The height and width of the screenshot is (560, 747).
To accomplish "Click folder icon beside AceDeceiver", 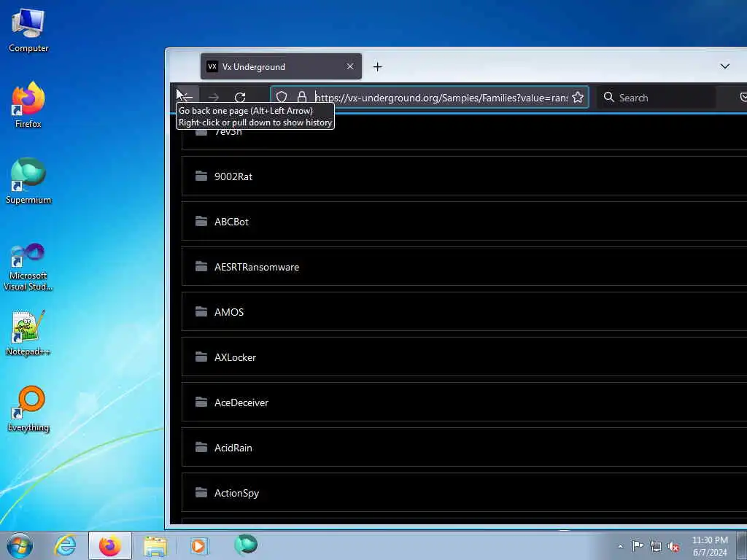I will (201, 402).
